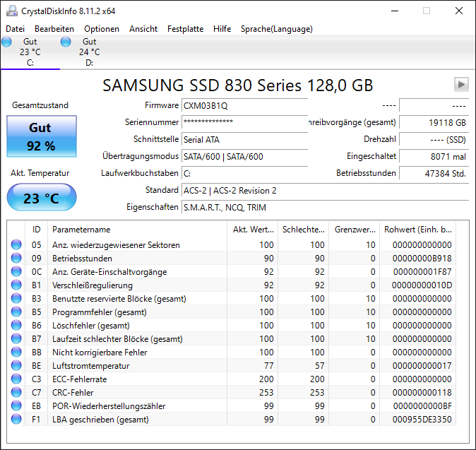Image resolution: width=476 pixels, height=450 pixels.
Task: Select raw value 000955DE3350
Action: [x=422, y=420]
